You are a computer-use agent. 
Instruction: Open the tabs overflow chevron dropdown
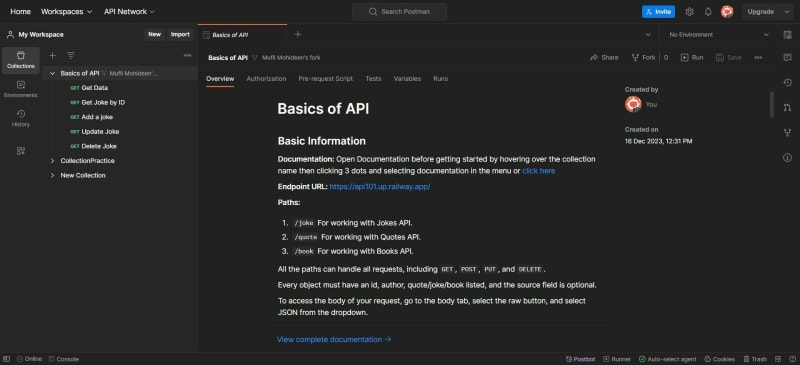coord(648,35)
